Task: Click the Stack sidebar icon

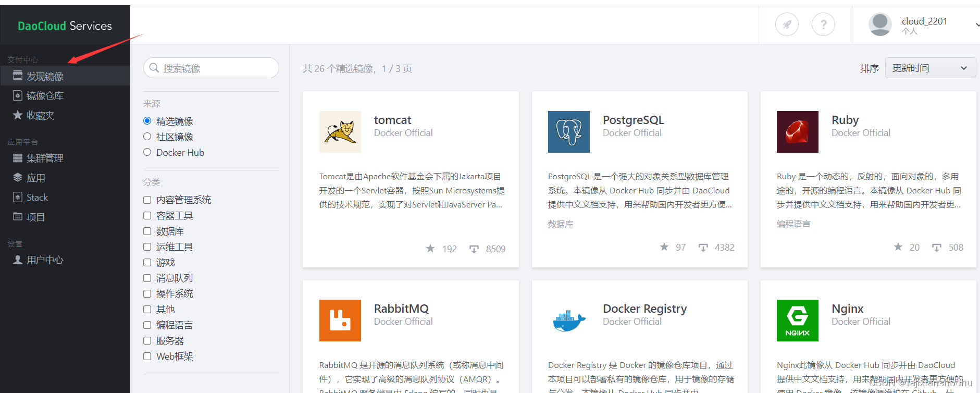Action: pyautogui.click(x=18, y=197)
